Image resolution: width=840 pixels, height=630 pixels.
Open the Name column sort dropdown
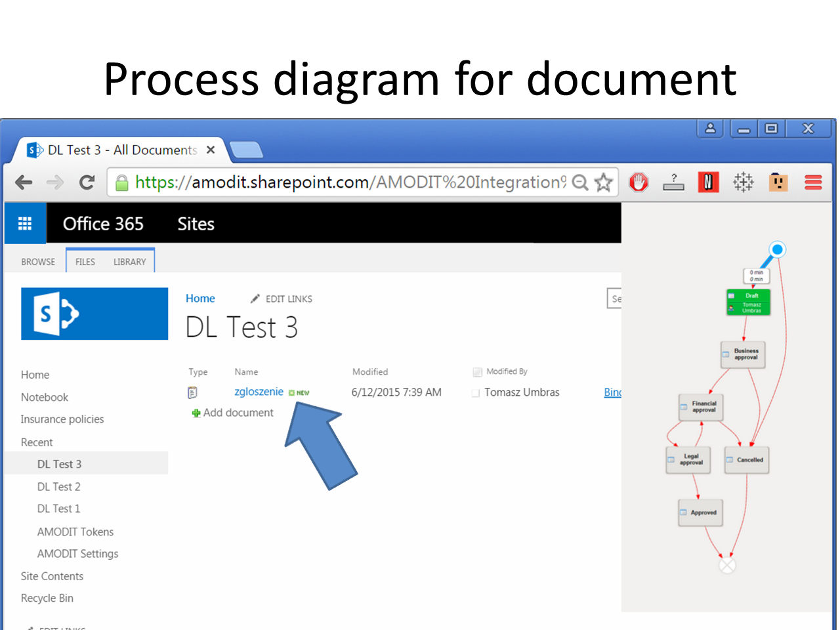pos(246,371)
